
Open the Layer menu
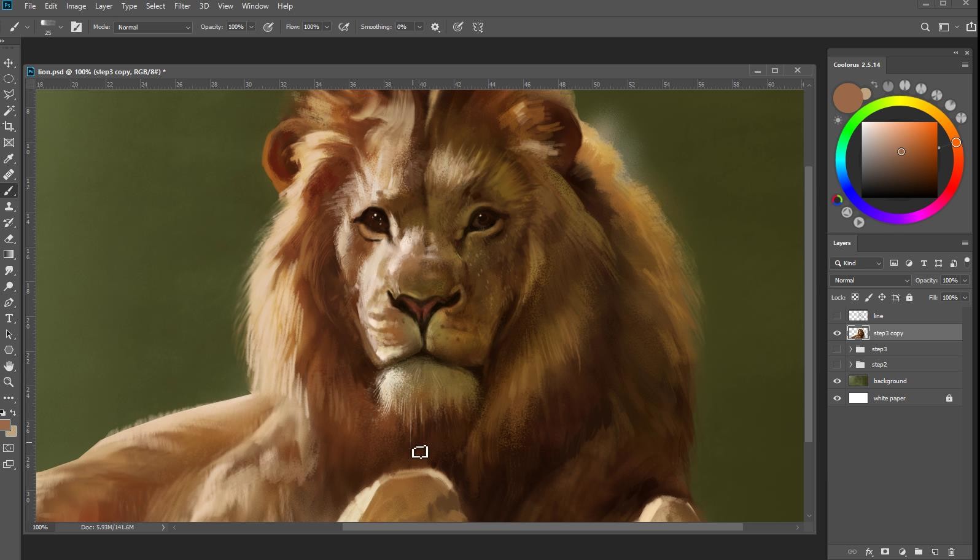pos(104,6)
